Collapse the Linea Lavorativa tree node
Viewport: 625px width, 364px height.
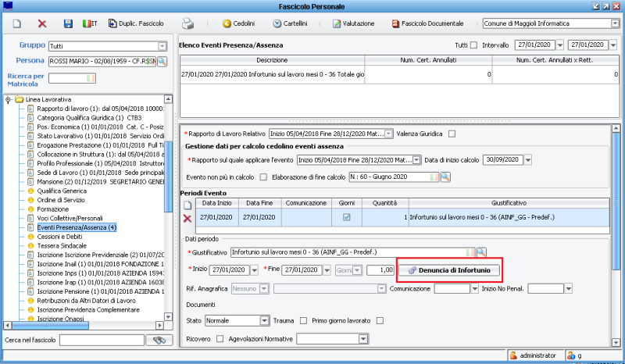pyautogui.click(x=9, y=100)
